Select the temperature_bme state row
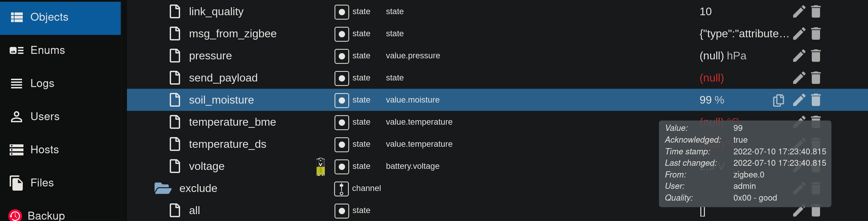This screenshot has width=868, height=221. tap(232, 122)
